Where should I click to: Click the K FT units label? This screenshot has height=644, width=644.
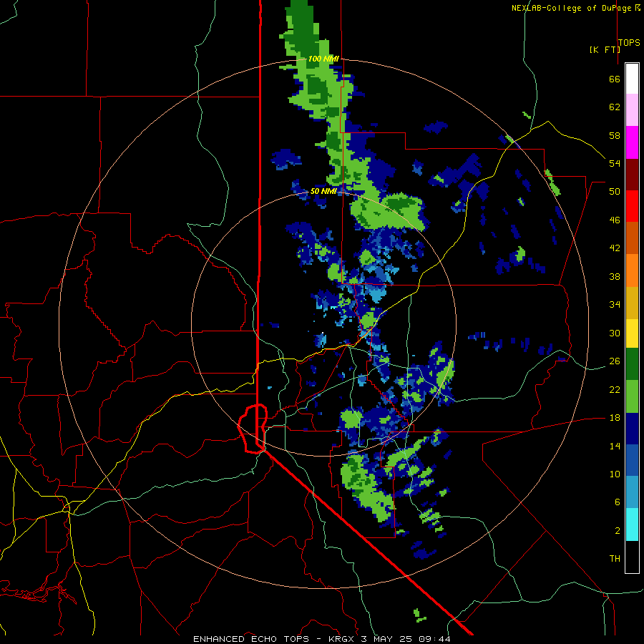tap(605, 49)
